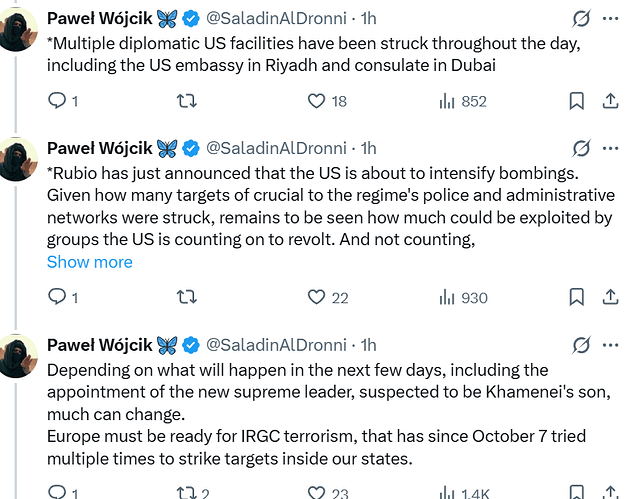
Task: Open Paweł Wójcik's name on the Rubio tweet
Action: pyautogui.click(x=102, y=149)
